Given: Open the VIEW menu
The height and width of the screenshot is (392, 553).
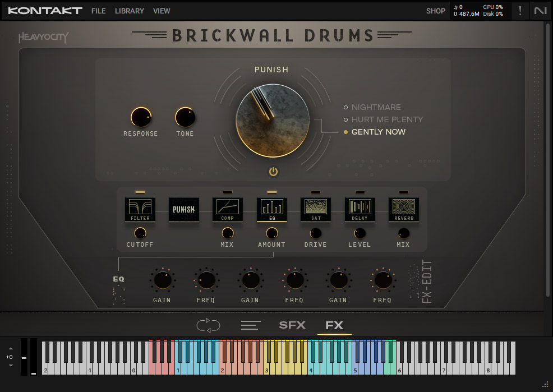Looking at the screenshot, I should [162, 11].
